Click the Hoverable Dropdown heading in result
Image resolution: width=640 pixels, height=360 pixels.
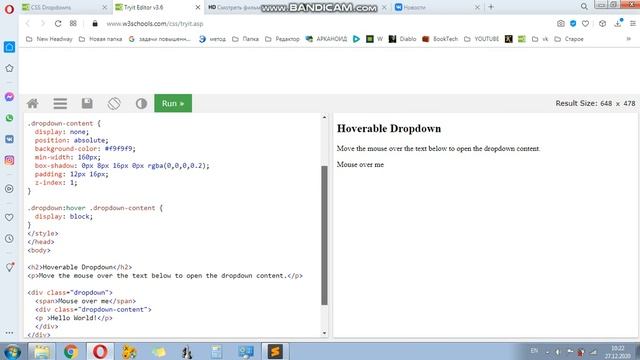point(389,129)
